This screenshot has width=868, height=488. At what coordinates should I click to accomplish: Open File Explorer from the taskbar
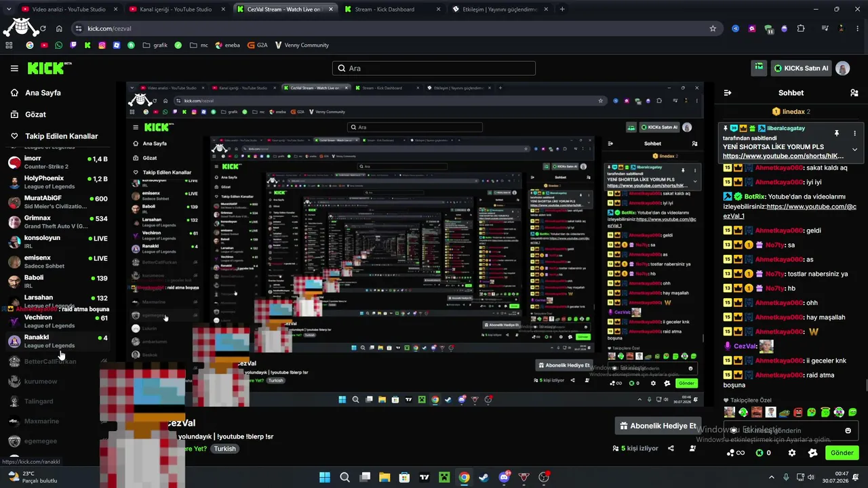(x=384, y=477)
